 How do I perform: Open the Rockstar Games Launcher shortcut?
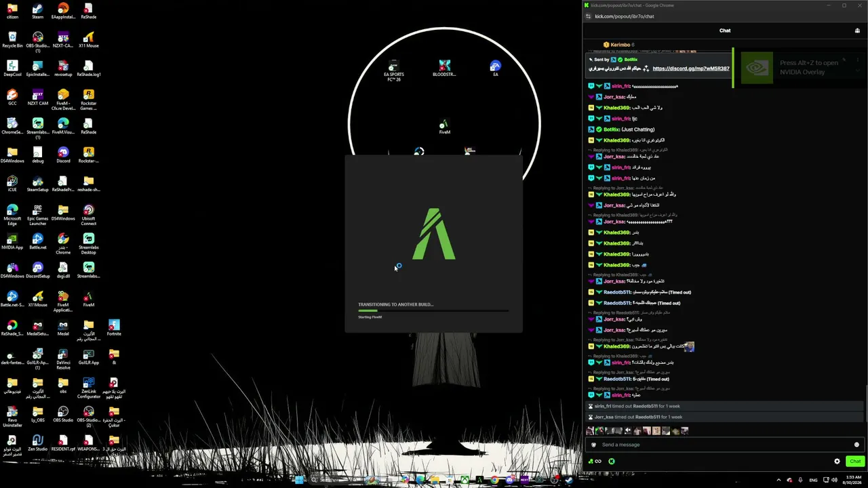(88, 100)
